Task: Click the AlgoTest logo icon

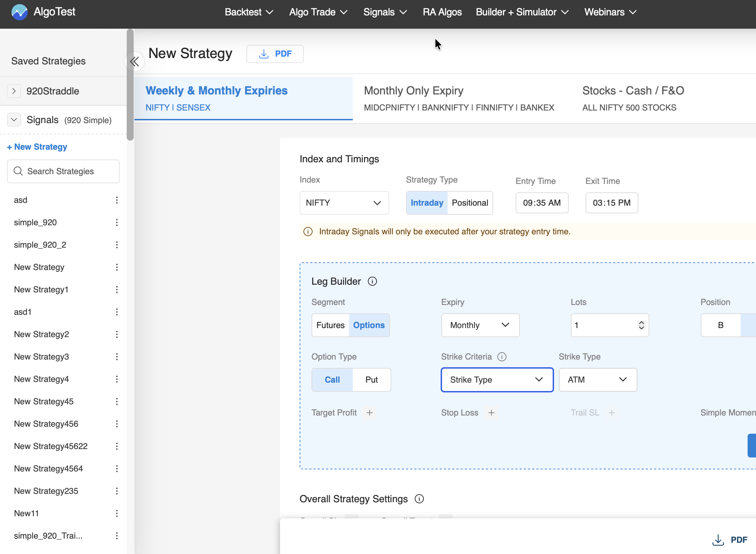Action: coord(20,12)
